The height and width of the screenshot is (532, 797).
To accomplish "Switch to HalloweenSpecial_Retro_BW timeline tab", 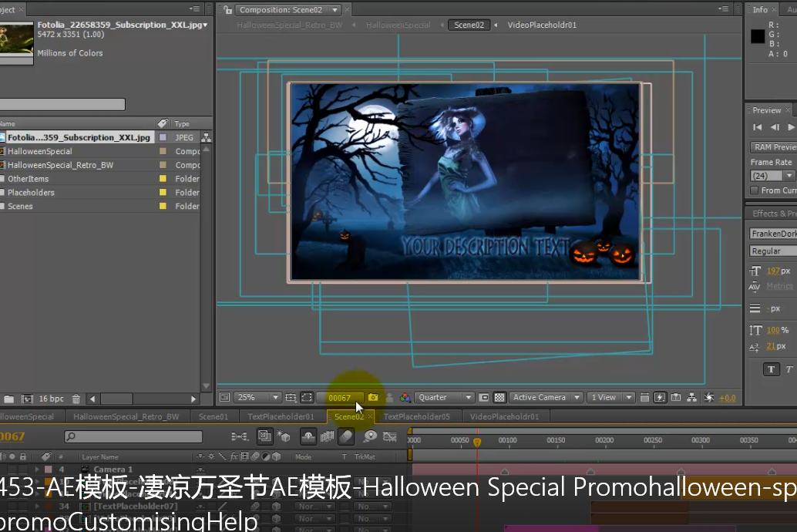I will (x=126, y=416).
